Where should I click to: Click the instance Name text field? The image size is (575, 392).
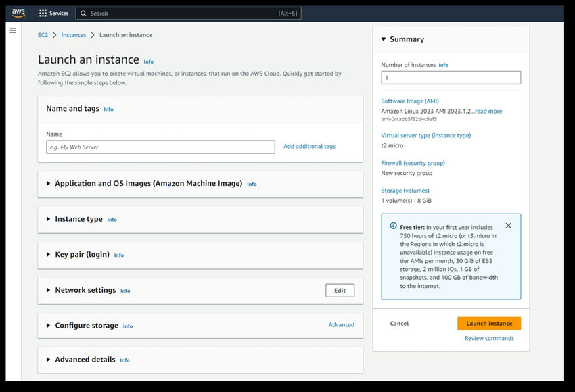tap(160, 147)
